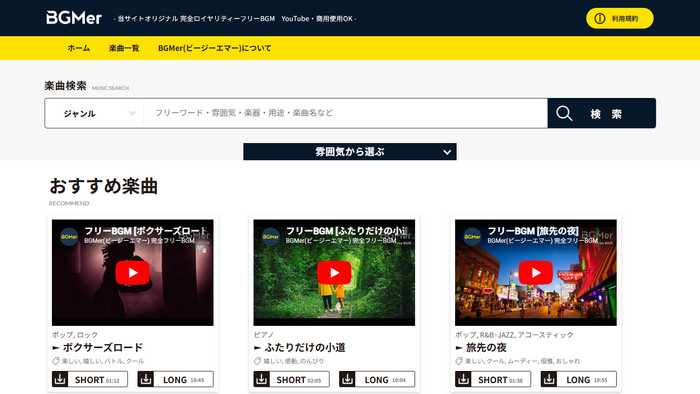
Task: Open 楽曲一覧 menu item
Action: (x=124, y=48)
